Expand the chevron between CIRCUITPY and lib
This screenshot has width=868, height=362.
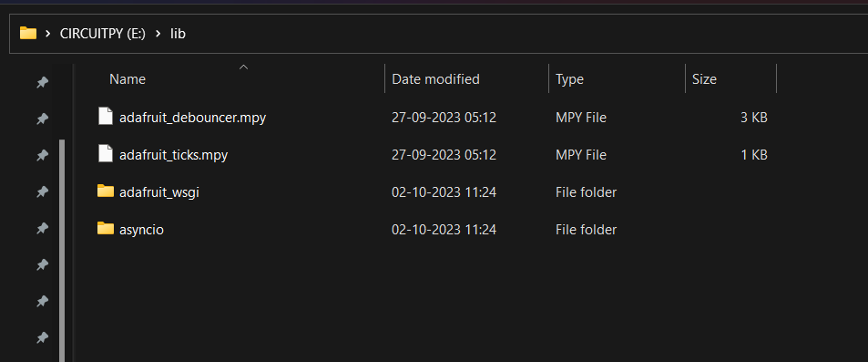[158, 34]
